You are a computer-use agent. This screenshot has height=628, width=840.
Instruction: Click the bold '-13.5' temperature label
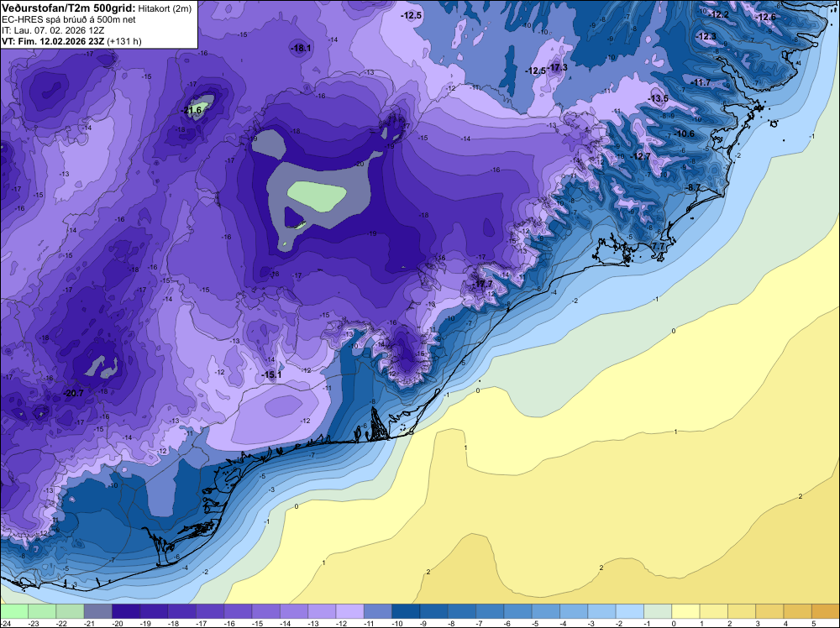(659, 98)
